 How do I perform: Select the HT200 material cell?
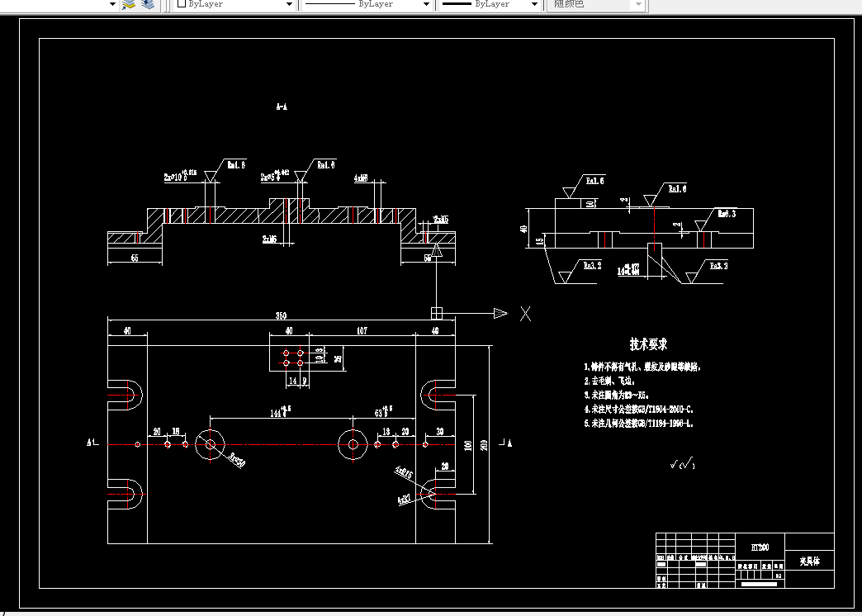(x=760, y=547)
